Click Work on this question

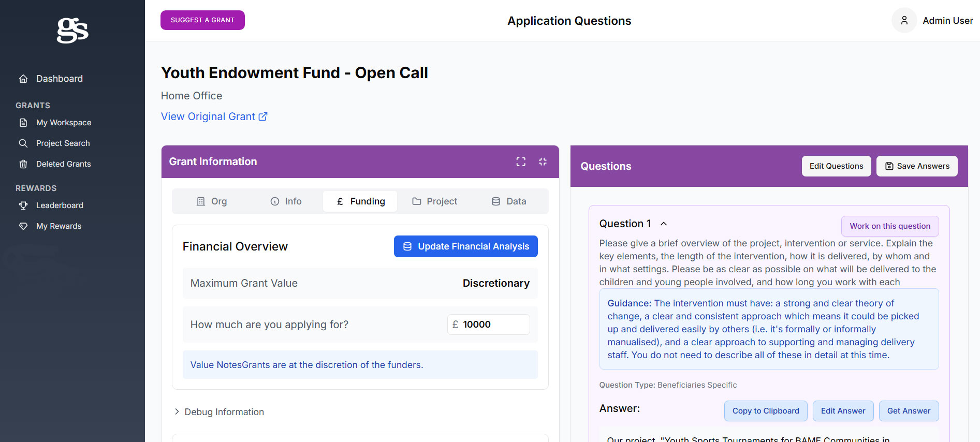click(890, 226)
